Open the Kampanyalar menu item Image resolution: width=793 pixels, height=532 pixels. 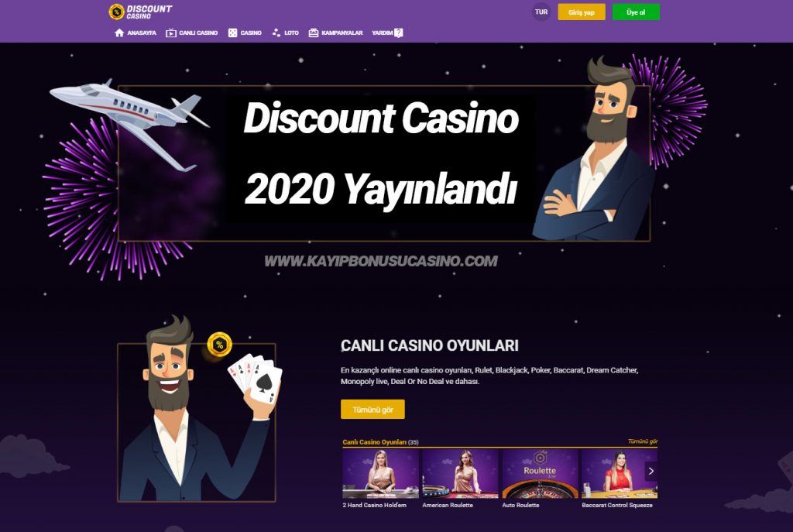pos(336,33)
